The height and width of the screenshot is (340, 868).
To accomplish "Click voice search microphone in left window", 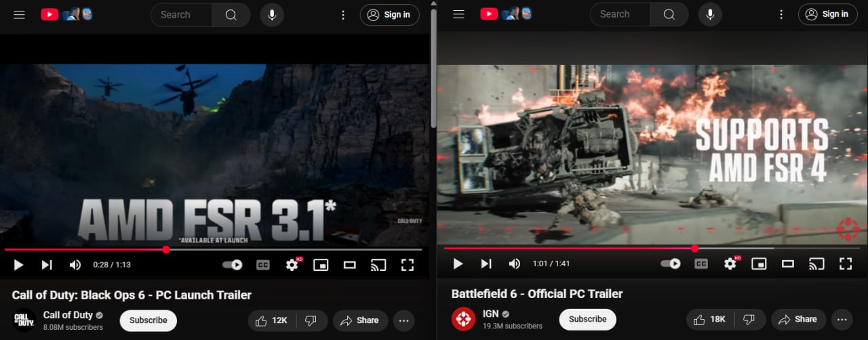I will [271, 15].
